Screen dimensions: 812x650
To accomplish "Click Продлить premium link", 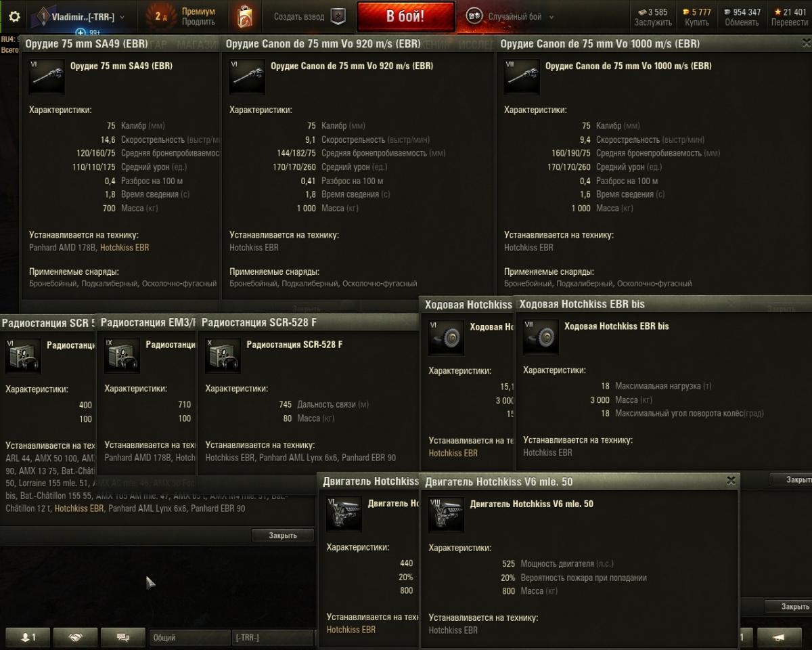I will coord(198,22).
